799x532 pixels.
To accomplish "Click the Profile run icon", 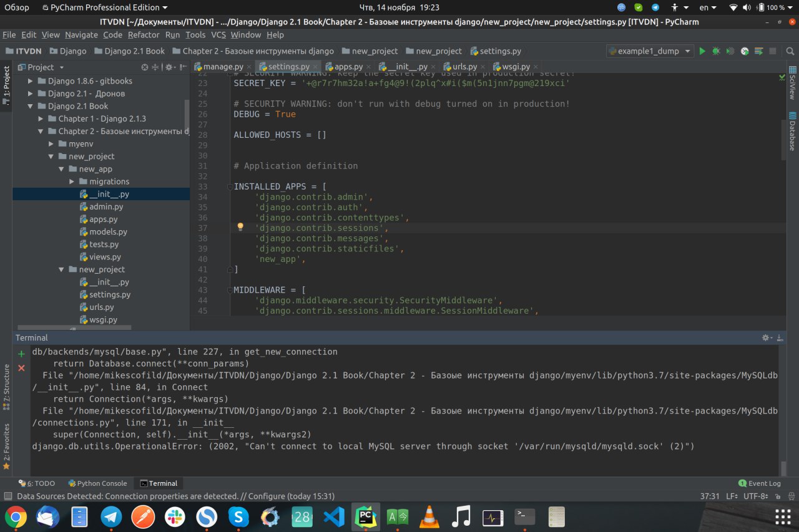I will [745, 51].
